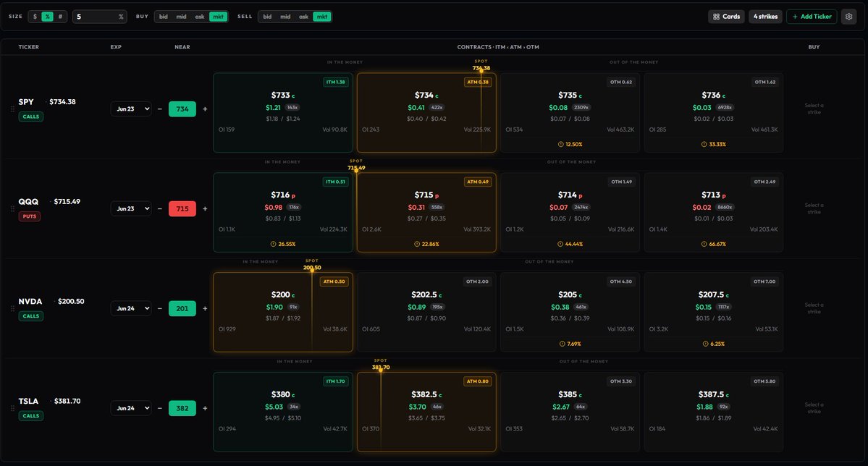Increase NVDA near strike with plus
Screen dimensions: 868x466
pyautogui.click(x=205, y=308)
